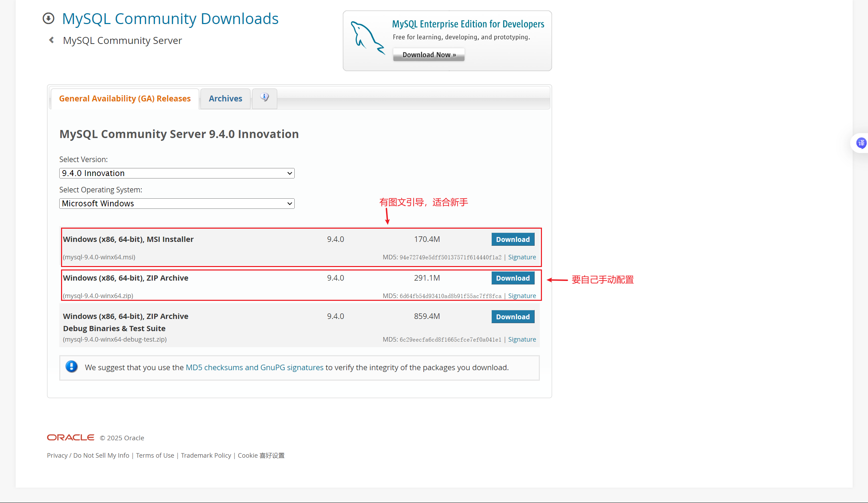The width and height of the screenshot is (868, 503).
Task: Click the Select Version: label
Action: point(83,160)
